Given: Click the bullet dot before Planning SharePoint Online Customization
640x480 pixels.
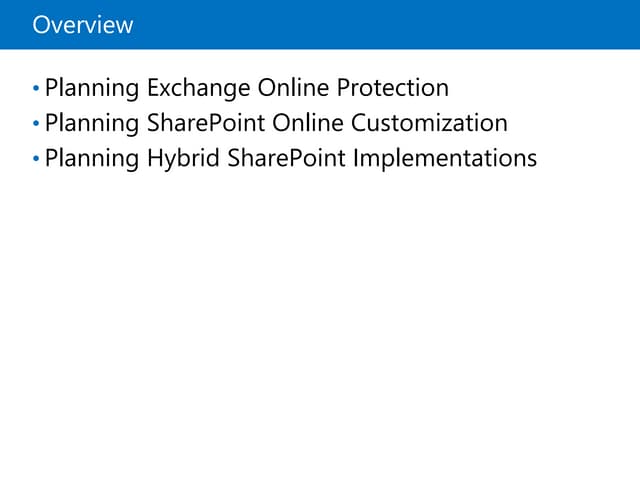Looking at the screenshot, I should pos(37,125).
